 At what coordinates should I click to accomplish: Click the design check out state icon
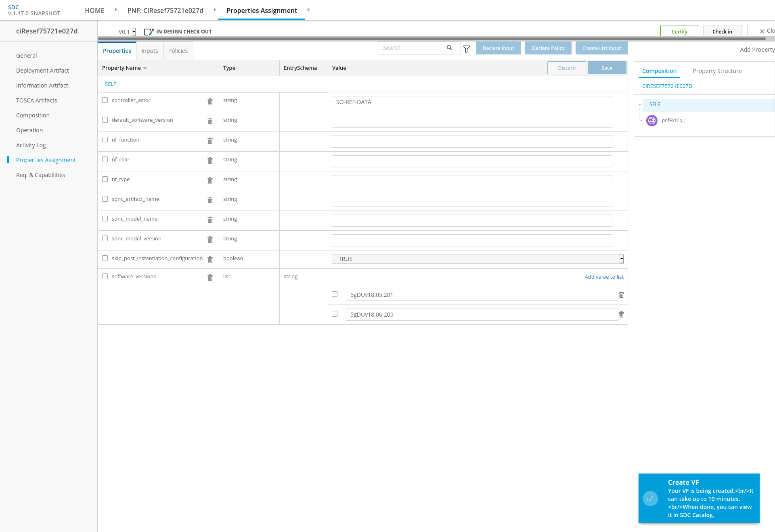pos(149,31)
